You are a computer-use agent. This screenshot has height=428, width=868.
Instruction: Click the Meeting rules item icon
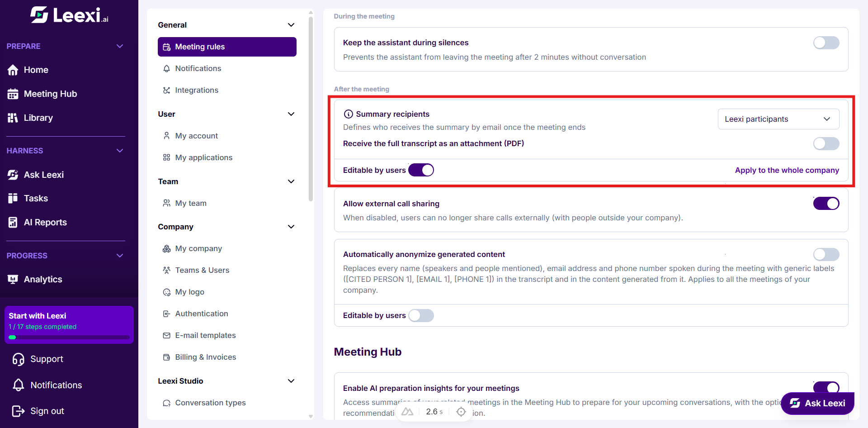pos(166,47)
